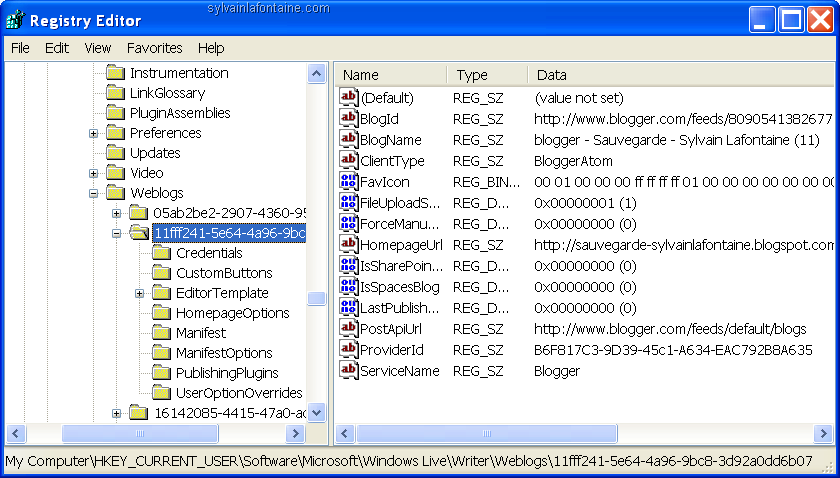Image resolution: width=840 pixels, height=478 pixels.
Task: Click the tree pane scroll right arrow
Action: point(295,434)
